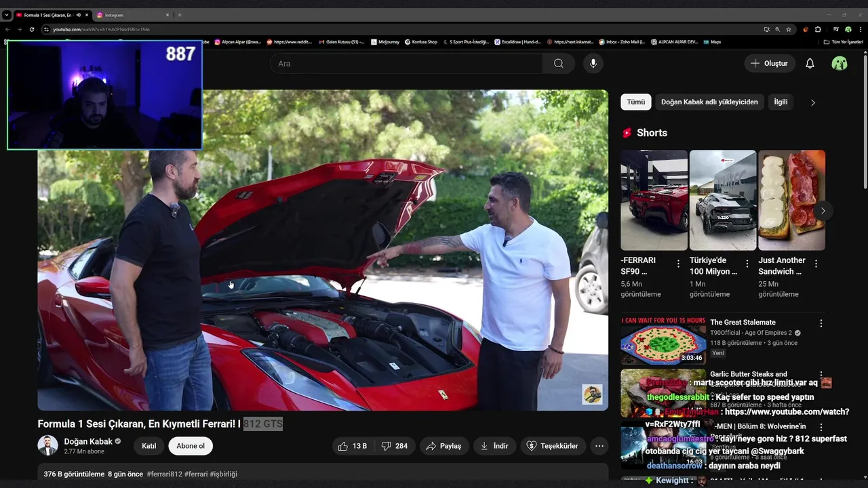Image resolution: width=868 pixels, height=488 pixels.
Task: Close the Instagram tab
Action: tap(167, 15)
